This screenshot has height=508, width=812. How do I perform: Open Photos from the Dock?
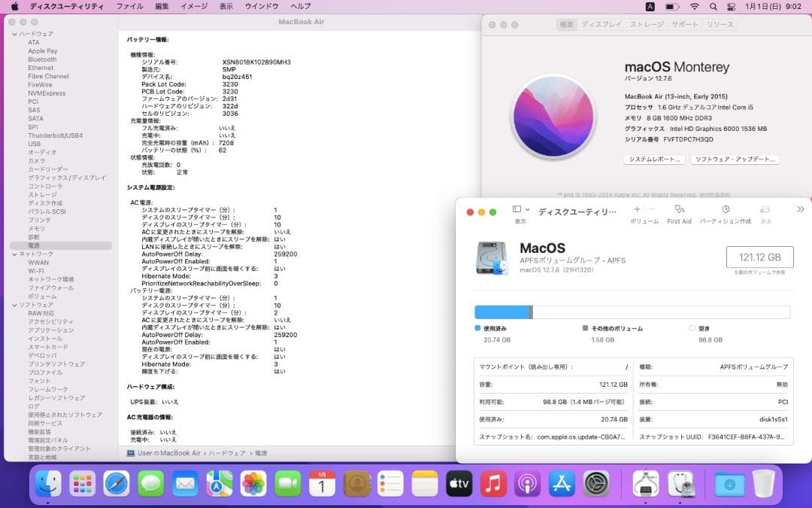coord(253,484)
